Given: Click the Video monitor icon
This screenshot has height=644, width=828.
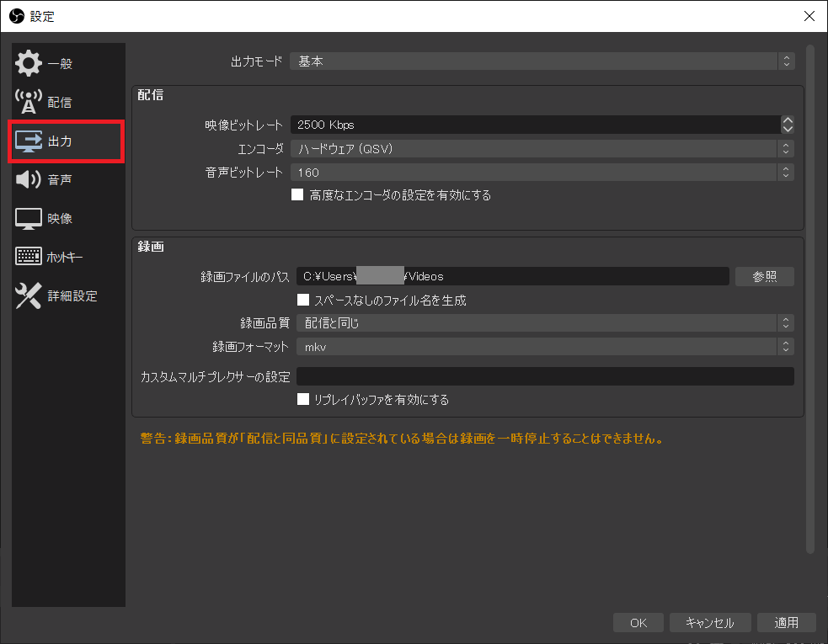Looking at the screenshot, I should click(29, 219).
